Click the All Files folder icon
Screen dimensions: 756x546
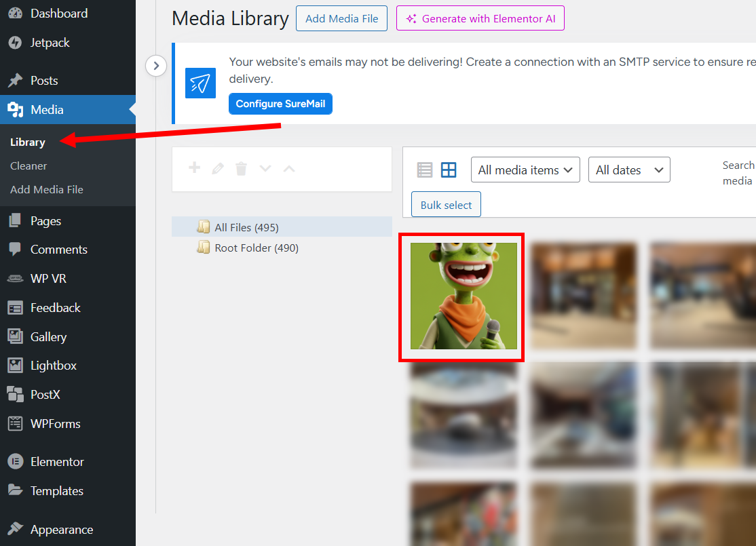coord(204,227)
